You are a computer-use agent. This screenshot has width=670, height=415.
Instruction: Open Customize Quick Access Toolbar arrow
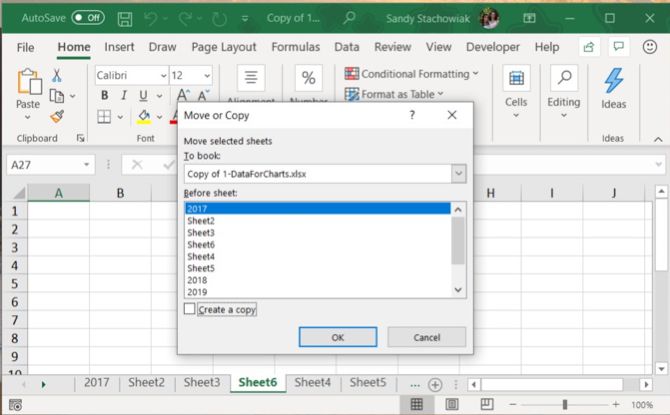click(x=245, y=18)
